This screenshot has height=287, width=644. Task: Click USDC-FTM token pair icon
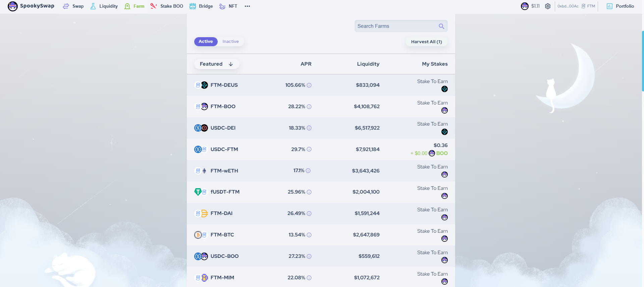click(201, 149)
